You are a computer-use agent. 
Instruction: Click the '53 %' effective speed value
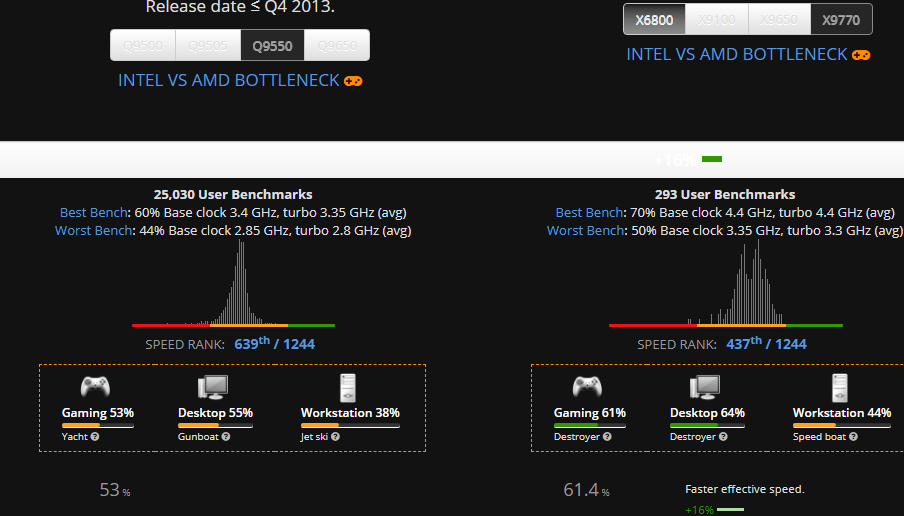pyautogui.click(x=115, y=490)
